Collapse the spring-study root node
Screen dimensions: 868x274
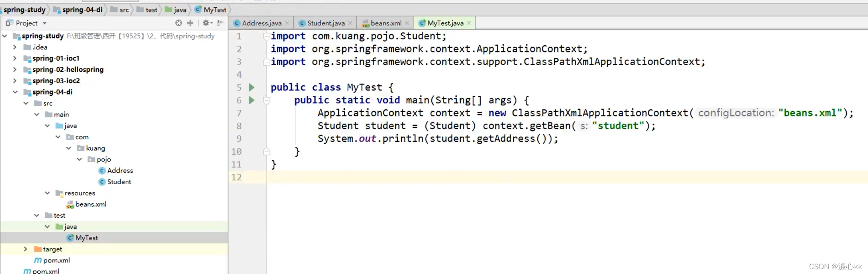(x=5, y=36)
